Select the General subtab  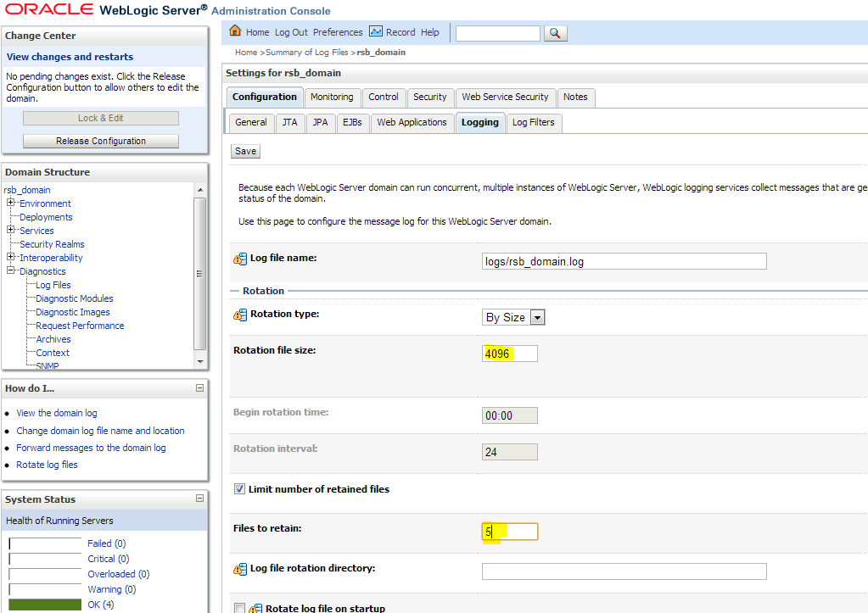click(251, 122)
